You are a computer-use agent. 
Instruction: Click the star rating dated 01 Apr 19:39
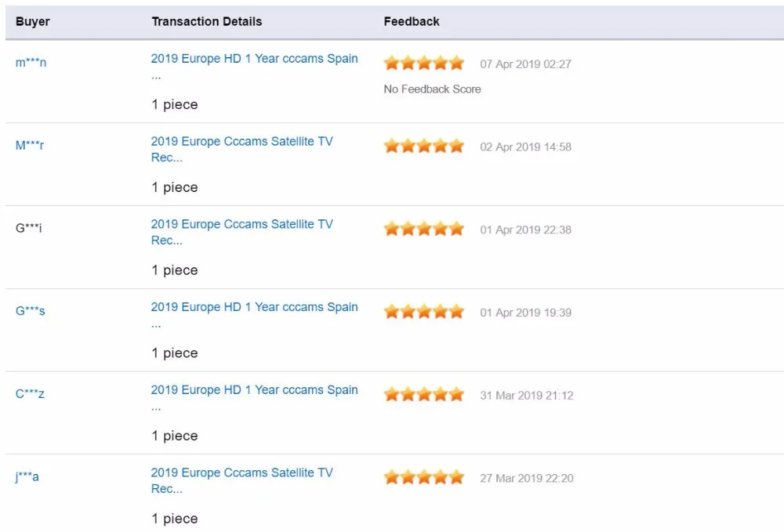(x=424, y=312)
